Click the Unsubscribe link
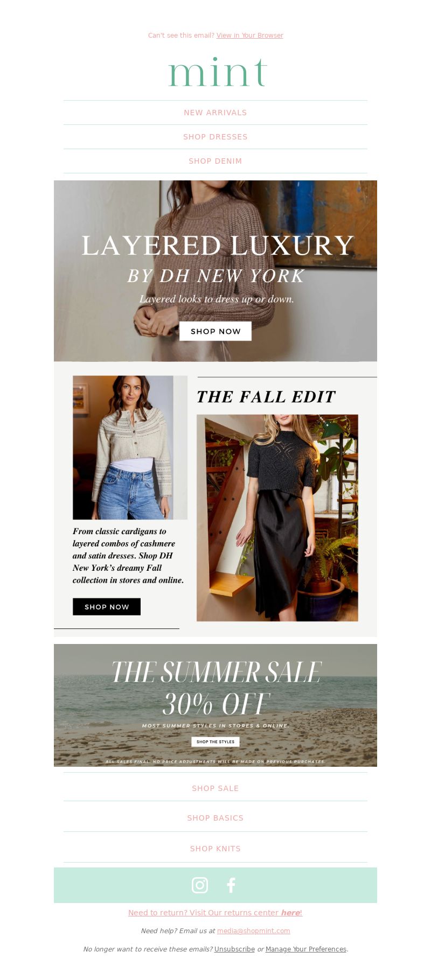Viewport: 431px width, 980px height. tap(234, 949)
